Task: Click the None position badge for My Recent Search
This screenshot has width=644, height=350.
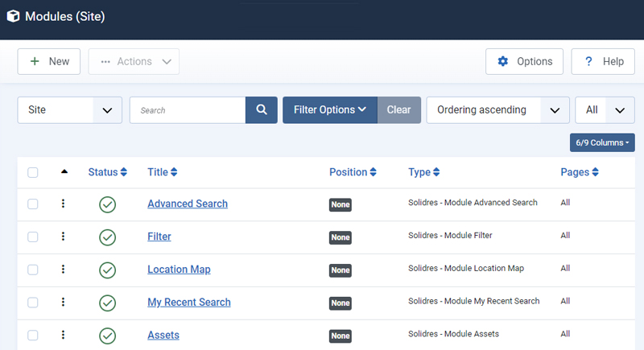Action: pos(340,303)
